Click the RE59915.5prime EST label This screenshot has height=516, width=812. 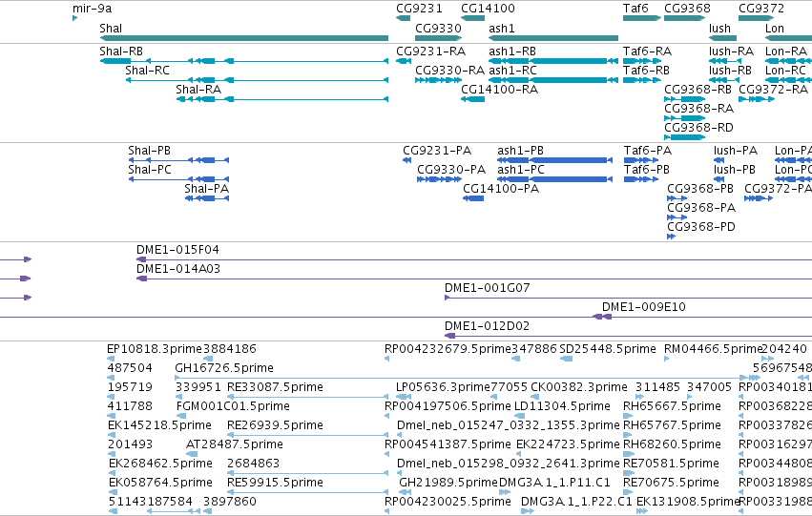(x=275, y=483)
